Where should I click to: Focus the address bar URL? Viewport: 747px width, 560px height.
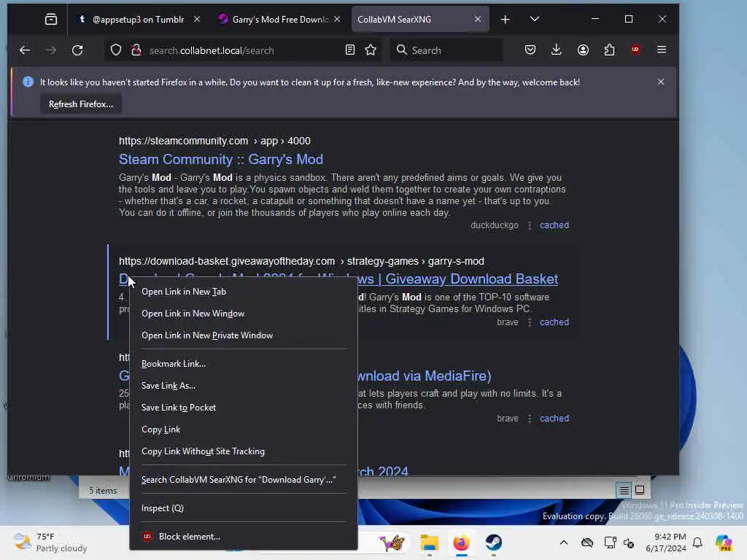[x=243, y=50]
